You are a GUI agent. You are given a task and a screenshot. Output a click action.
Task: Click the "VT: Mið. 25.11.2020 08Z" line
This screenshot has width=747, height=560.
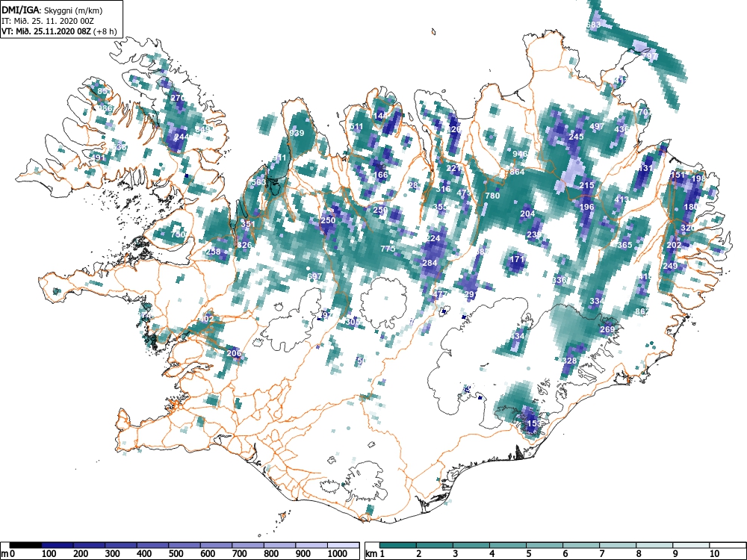46,31
